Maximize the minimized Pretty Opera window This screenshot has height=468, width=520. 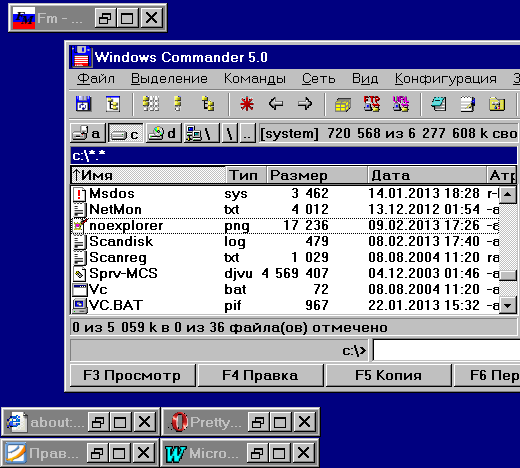click(x=280, y=422)
